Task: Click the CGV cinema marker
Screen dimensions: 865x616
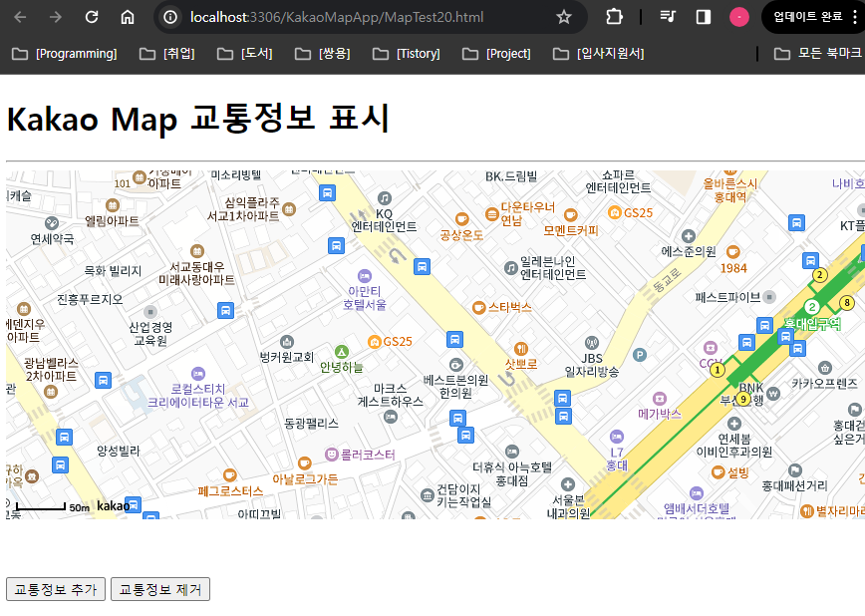Action: [710, 348]
